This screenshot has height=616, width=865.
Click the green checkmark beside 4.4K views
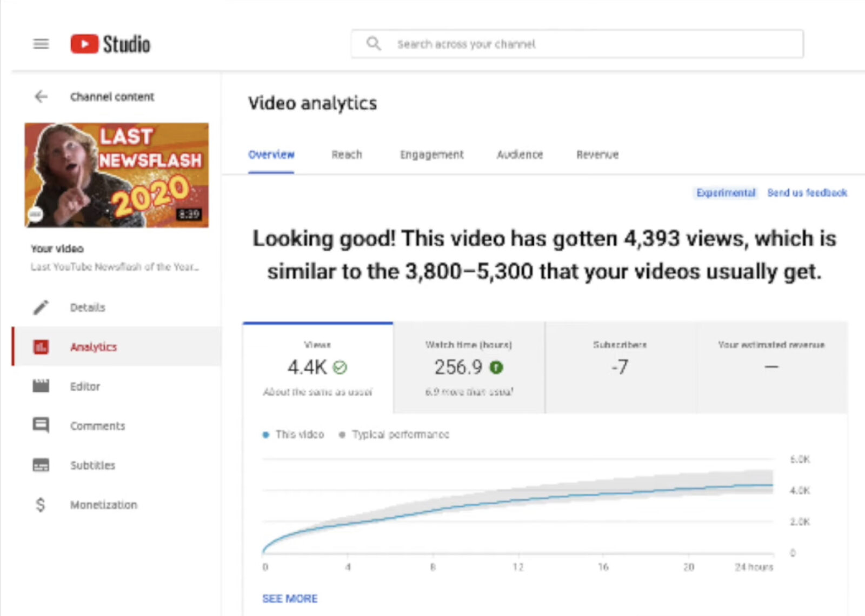340,366
